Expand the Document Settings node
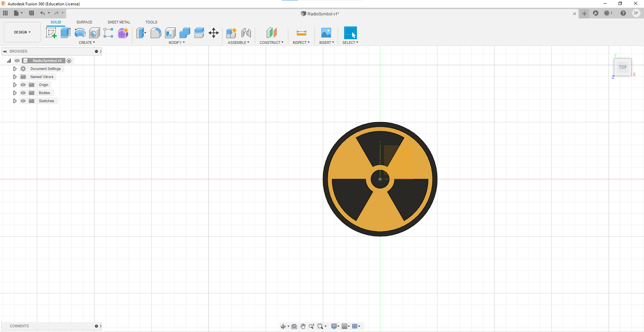Viewport: 644px width, 332px height. point(15,69)
